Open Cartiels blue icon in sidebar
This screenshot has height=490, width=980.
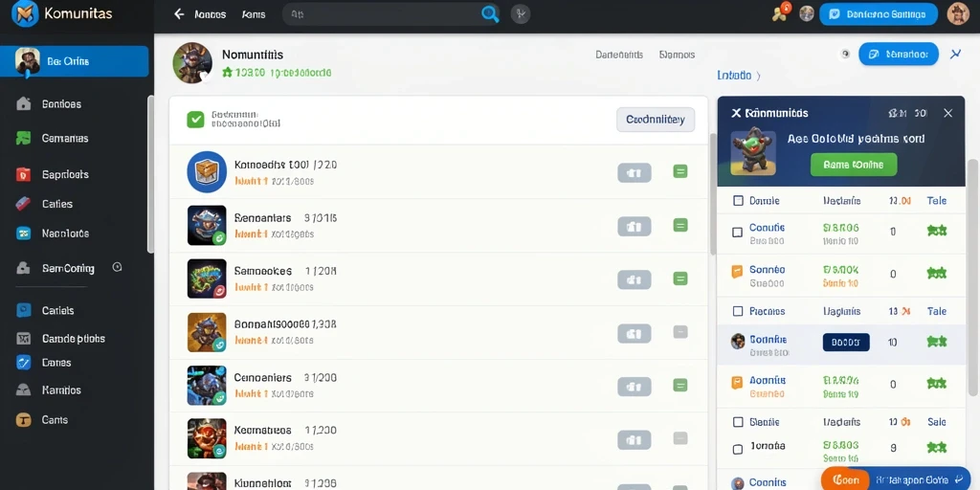click(x=23, y=310)
